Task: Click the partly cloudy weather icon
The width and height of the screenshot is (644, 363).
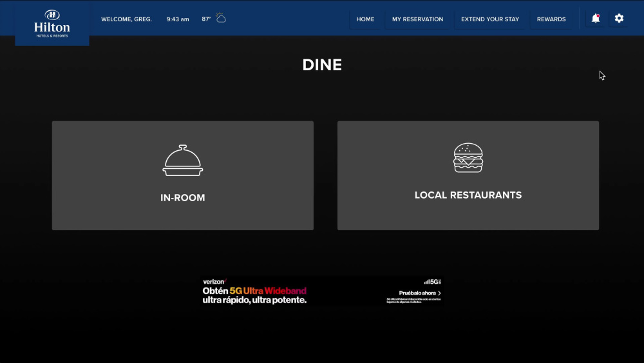Action: (x=221, y=18)
